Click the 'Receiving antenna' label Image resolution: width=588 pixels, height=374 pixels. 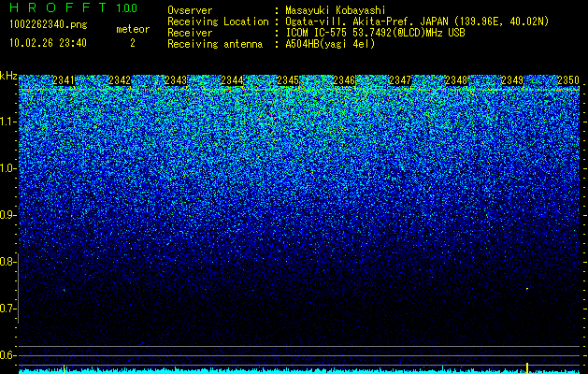(x=215, y=44)
